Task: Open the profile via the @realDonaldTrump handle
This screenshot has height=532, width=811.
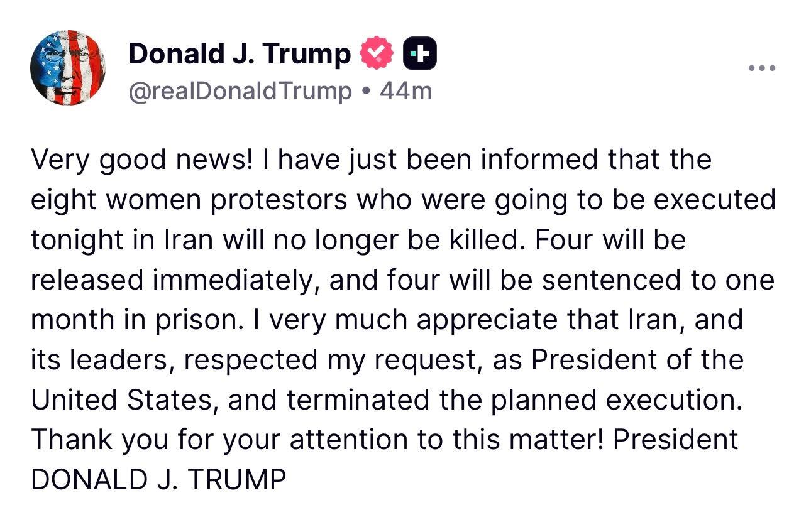Action: (240, 90)
